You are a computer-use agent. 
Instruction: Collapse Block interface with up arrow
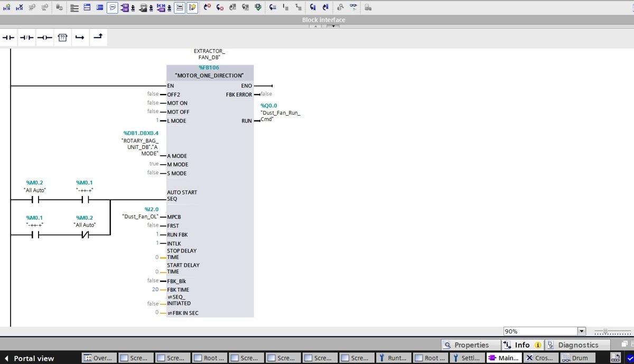pyautogui.click(x=315, y=26)
